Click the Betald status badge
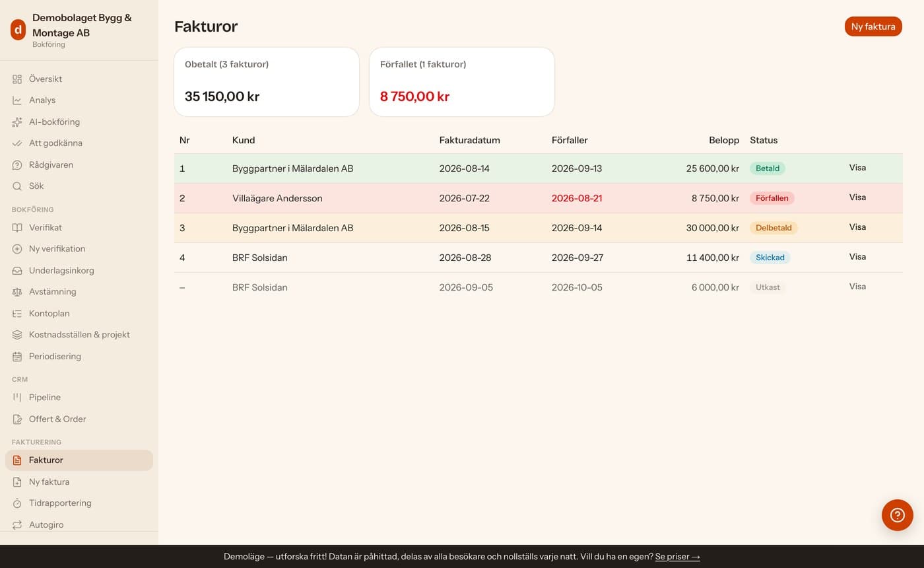924x568 pixels. click(768, 168)
